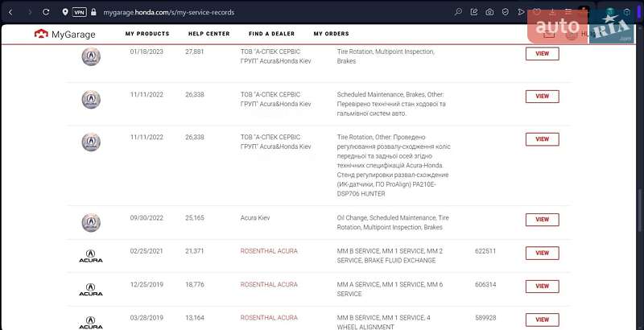
Task: Take a snapshot with the camera icon
Action: pyautogui.click(x=489, y=12)
